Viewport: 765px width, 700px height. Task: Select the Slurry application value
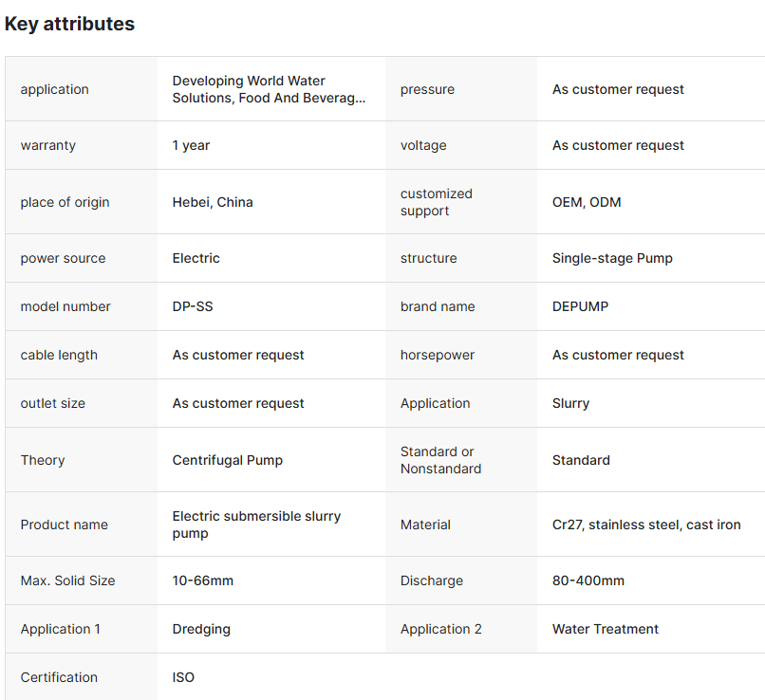570,403
